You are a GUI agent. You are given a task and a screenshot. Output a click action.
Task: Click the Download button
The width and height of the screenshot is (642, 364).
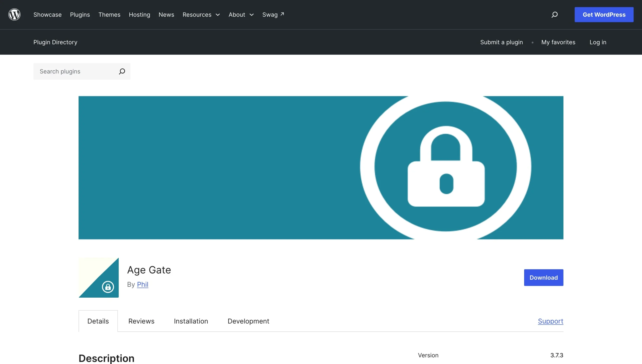[x=543, y=278]
